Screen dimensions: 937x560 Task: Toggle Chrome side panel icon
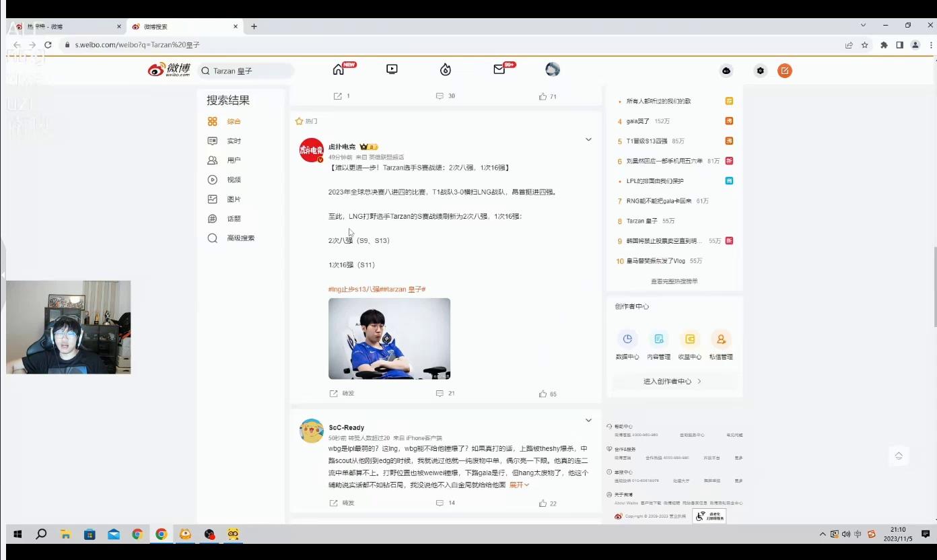tap(899, 45)
